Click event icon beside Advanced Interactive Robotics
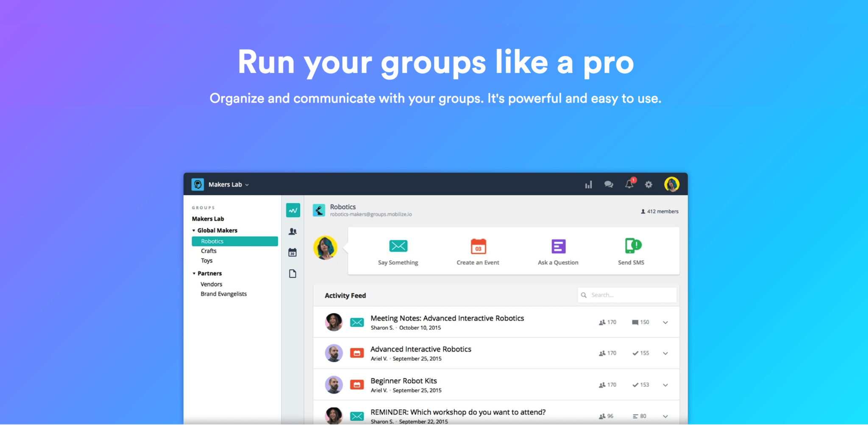868x425 pixels. click(x=357, y=353)
